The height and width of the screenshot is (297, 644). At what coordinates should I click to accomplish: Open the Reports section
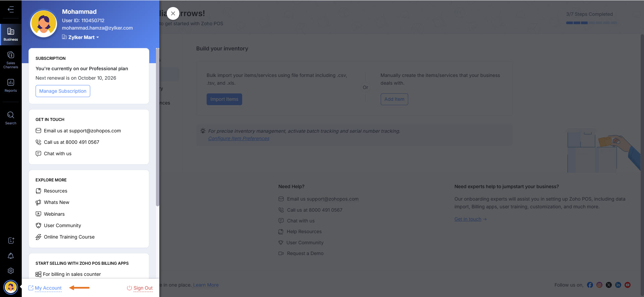point(11,85)
